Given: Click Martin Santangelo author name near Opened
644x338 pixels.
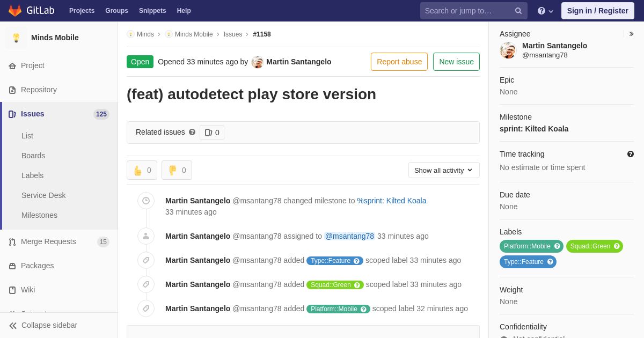Looking at the screenshot, I should 299,62.
